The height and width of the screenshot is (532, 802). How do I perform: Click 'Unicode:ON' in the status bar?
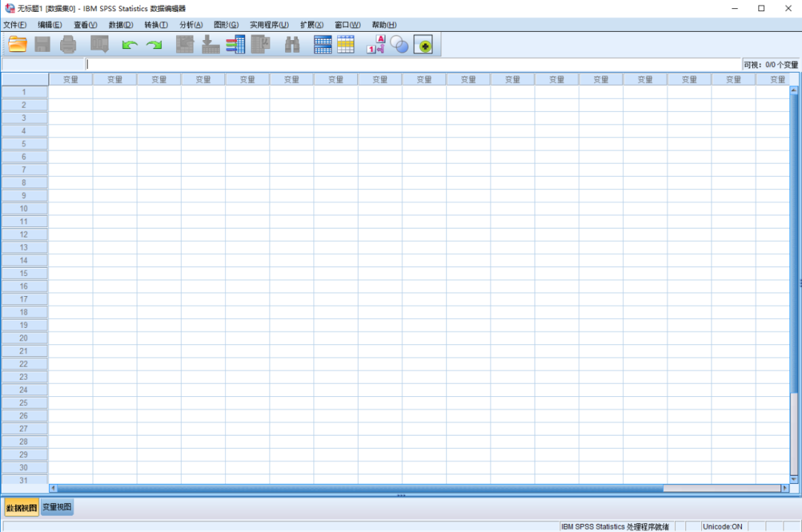click(723, 526)
